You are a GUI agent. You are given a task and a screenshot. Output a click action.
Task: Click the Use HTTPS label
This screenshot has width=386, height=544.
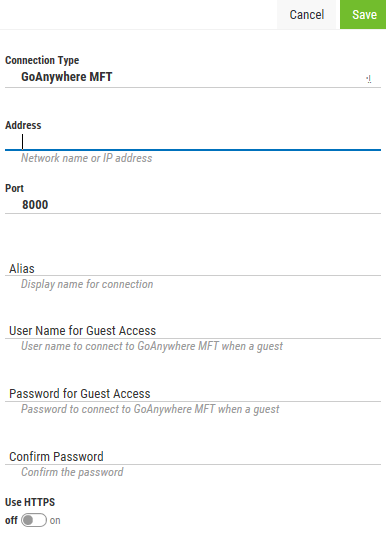pyautogui.click(x=30, y=502)
